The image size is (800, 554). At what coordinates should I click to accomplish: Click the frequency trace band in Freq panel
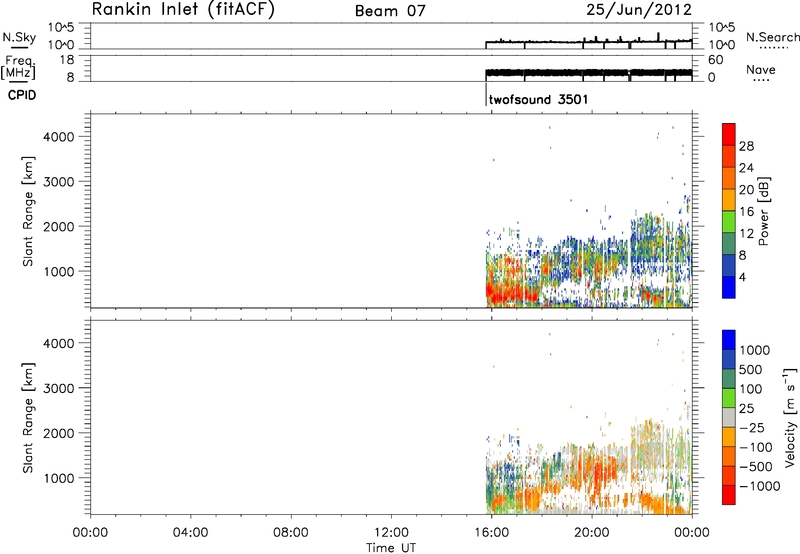pos(588,72)
